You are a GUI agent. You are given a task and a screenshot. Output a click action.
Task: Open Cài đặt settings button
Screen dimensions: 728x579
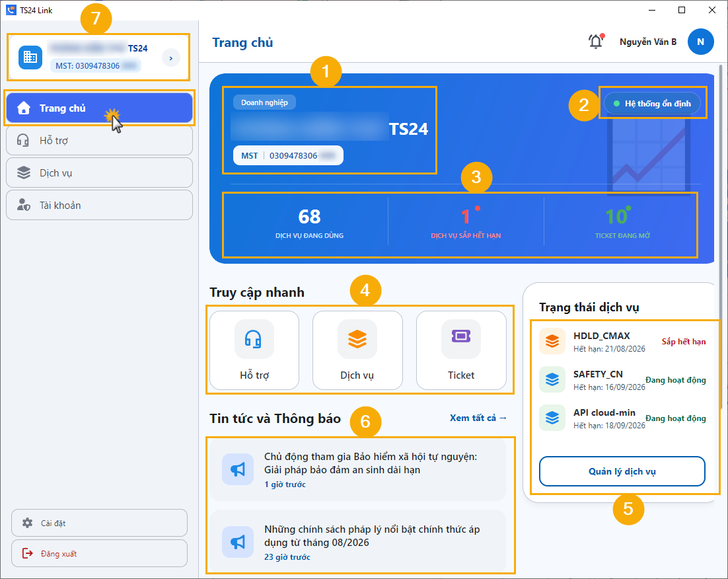(99, 523)
